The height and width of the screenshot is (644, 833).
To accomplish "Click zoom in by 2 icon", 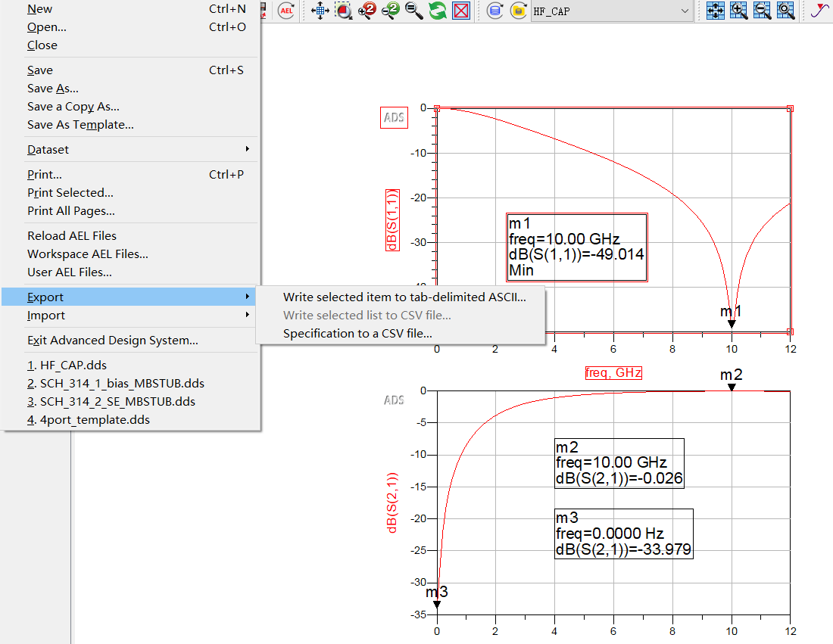I will tap(367, 10).
